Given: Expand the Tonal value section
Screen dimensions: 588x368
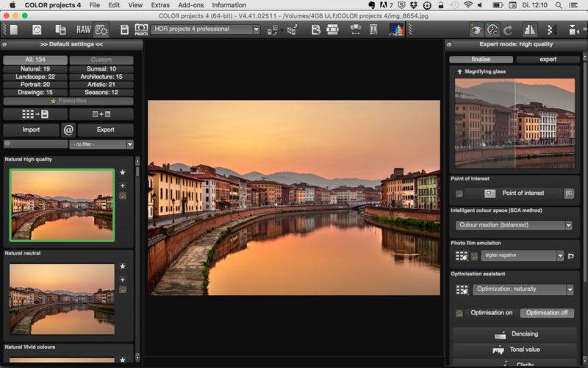Looking at the screenshot, I should (514, 350).
